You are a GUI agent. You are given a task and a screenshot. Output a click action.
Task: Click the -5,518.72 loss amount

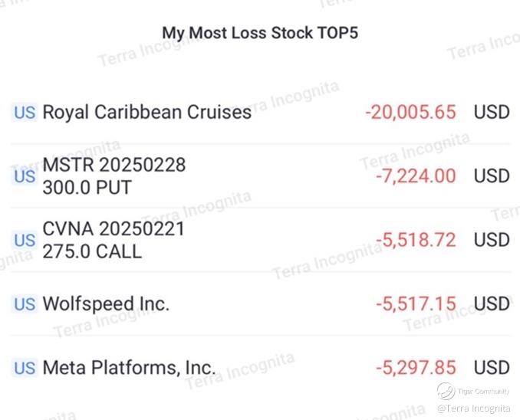[x=416, y=240]
